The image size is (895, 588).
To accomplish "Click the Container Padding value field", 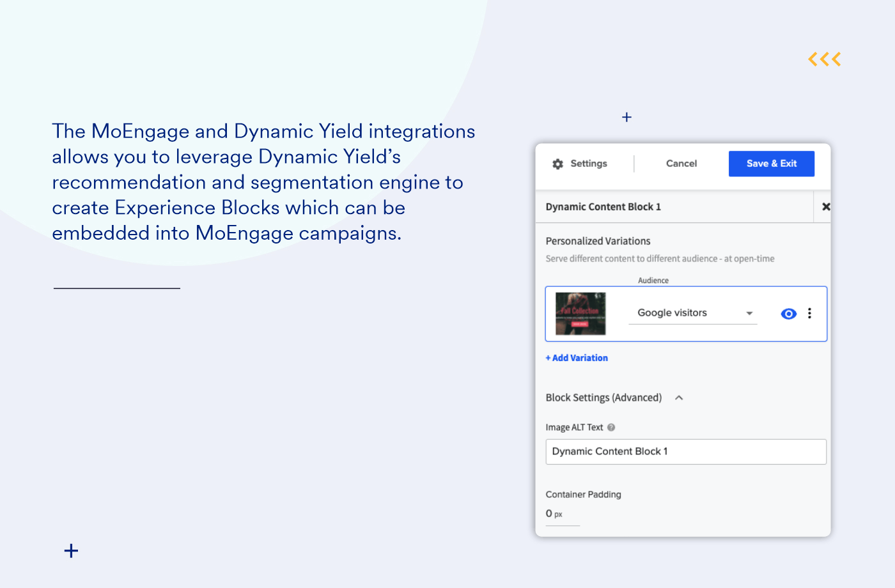I will [x=563, y=514].
